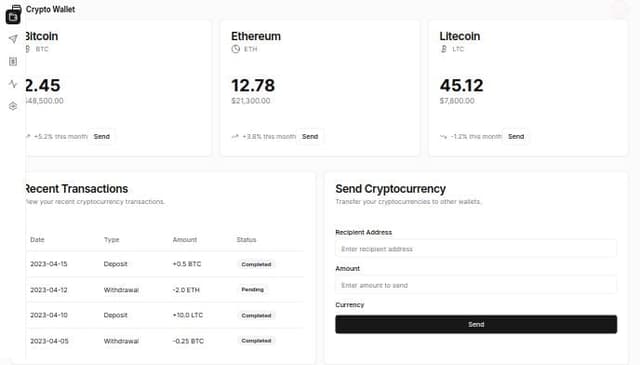Click Completed badge on the 2023-04-05 row
Viewport: 640px width, 365px height.
click(x=256, y=341)
